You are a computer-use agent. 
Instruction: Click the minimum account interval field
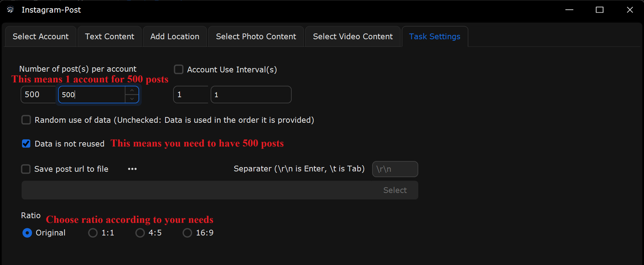pyautogui.click(x=191, y=94)
